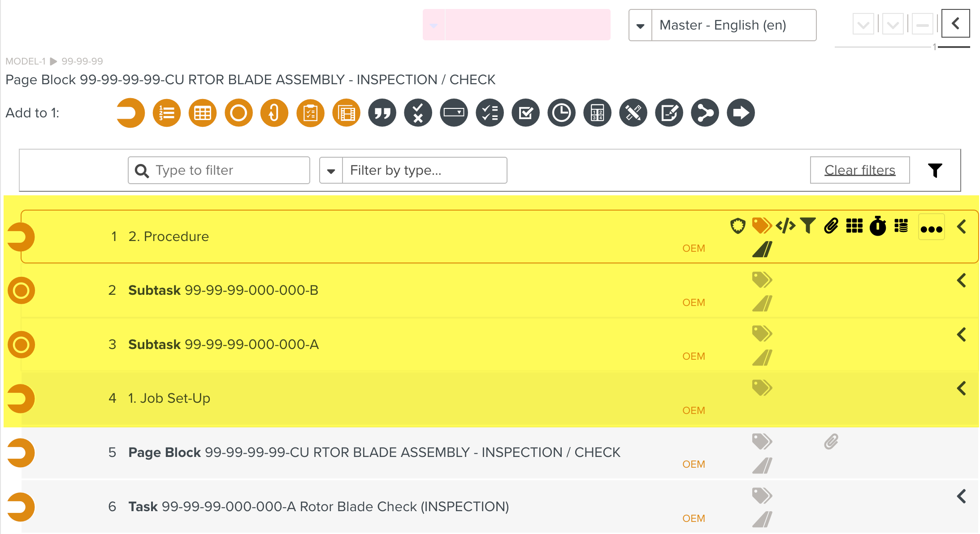Add a checkbox element from toolbar
This screenshot has width=980, height=534.
pos(525,113)
